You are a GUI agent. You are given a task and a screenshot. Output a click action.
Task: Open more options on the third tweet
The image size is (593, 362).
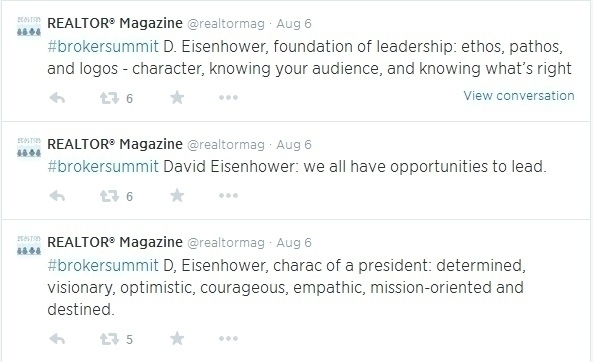click(x=228, y=339)
